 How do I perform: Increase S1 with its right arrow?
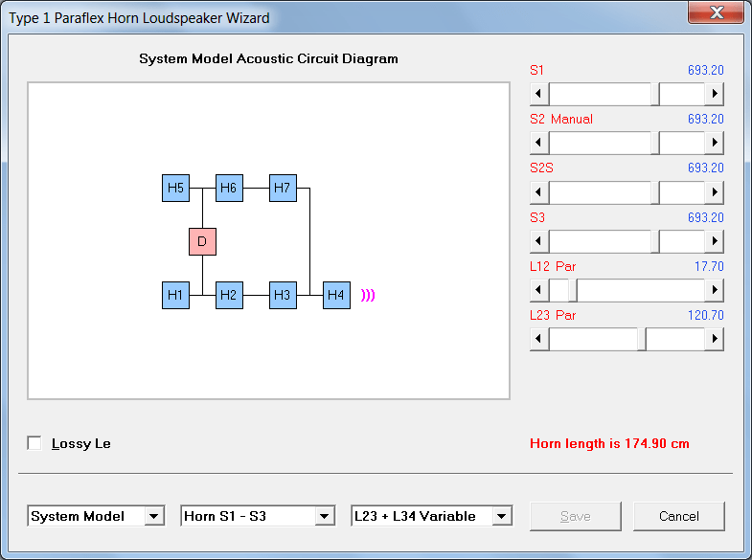click(x=714, y=94)
